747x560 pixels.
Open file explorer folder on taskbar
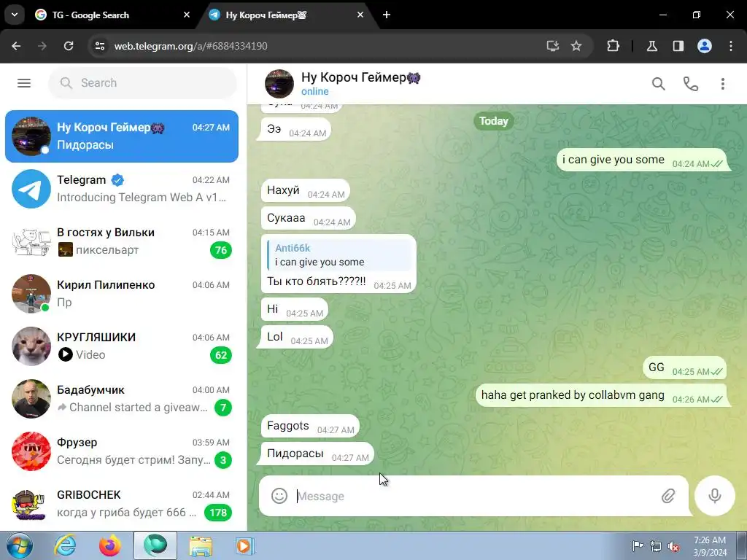click(x=201, y=545)
